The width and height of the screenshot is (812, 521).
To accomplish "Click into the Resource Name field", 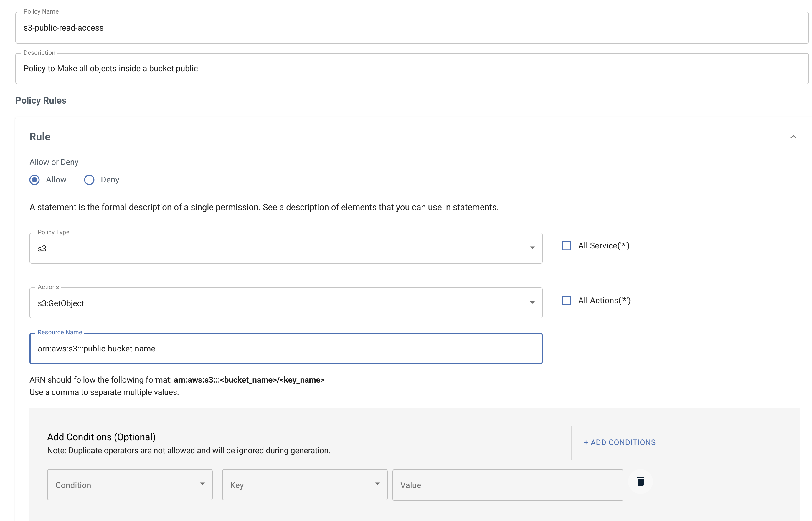I will pyautogui.click(x=286, y=349).
